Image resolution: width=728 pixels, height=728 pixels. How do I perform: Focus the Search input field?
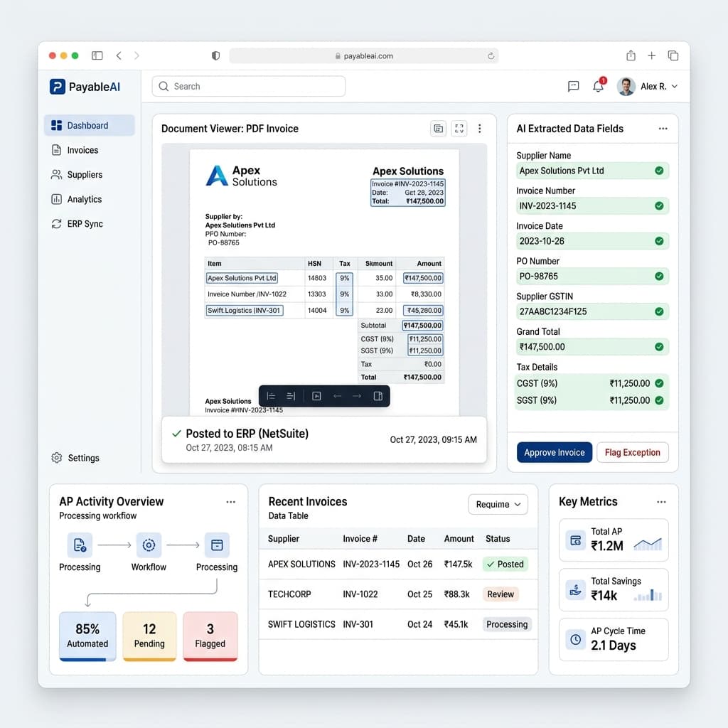(248, 86)
